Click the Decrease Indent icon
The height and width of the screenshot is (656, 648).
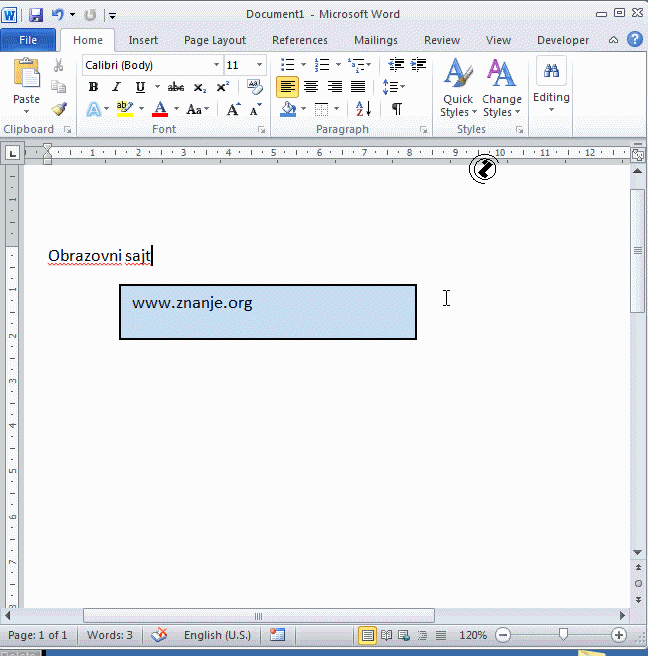pyautogui.click(x=396, y=65)
